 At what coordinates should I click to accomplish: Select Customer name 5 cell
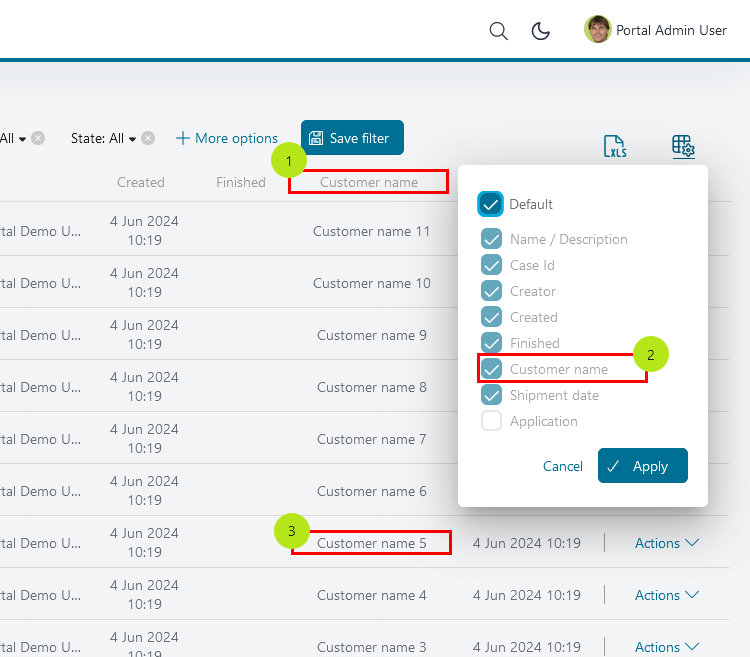pos(372,543)
